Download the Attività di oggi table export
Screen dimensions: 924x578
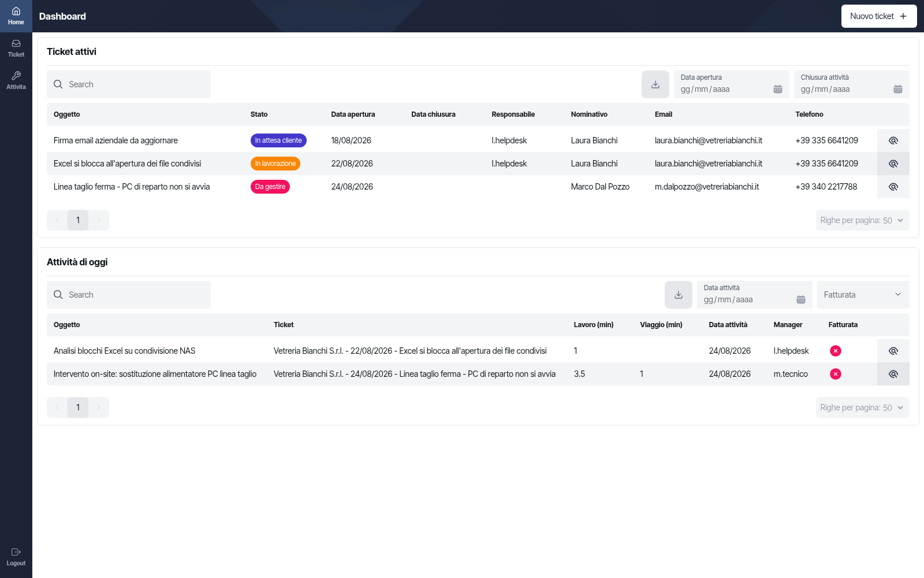(x=679, y=295)
